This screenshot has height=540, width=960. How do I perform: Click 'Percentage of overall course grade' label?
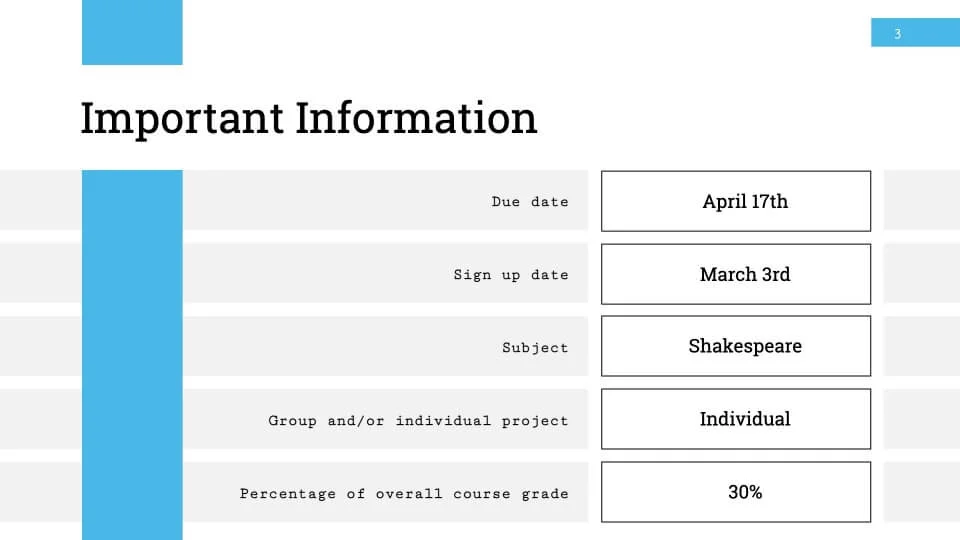pos(404,493)
